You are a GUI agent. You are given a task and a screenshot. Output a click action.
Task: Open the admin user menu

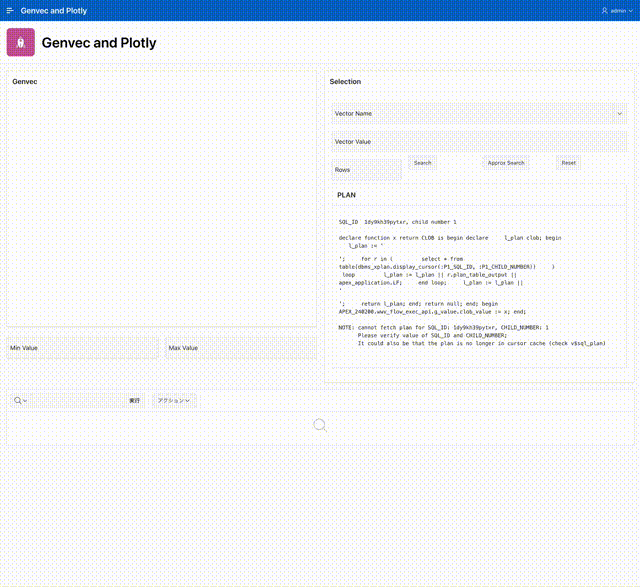coord(617,11)
